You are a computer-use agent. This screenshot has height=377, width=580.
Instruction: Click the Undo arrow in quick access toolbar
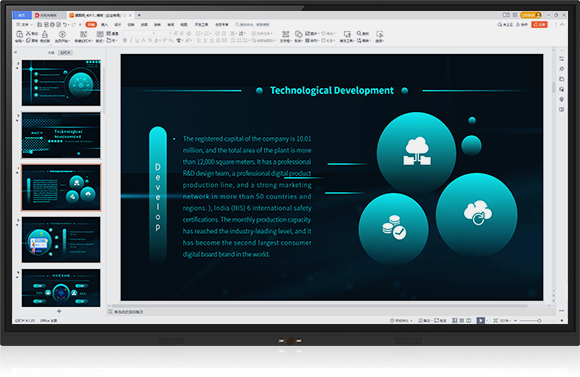(65, 24)
